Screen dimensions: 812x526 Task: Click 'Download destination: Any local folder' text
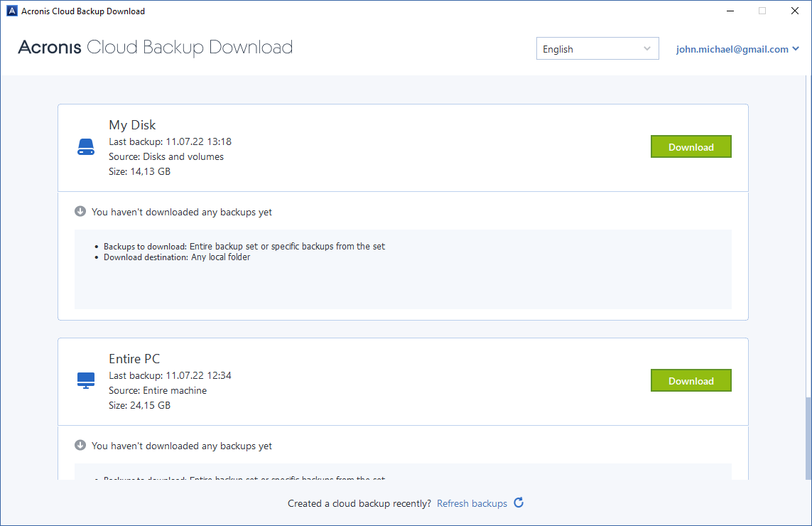[177, 257]
